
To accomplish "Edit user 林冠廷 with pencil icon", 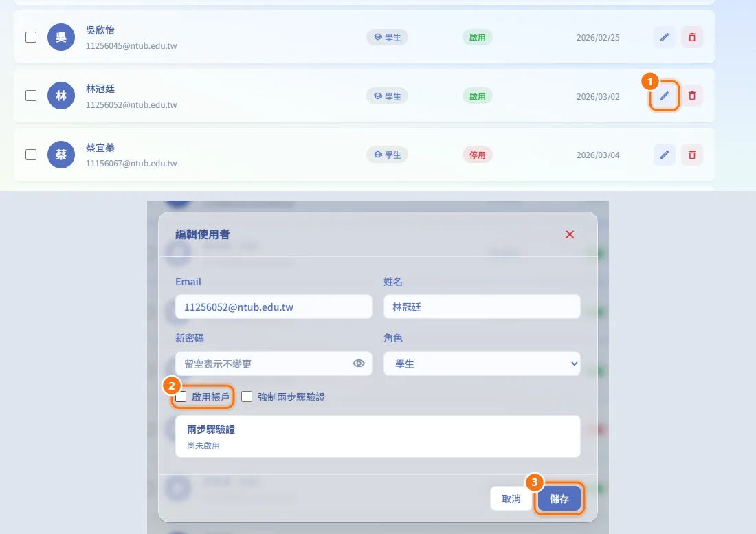I will pos(665,96).
